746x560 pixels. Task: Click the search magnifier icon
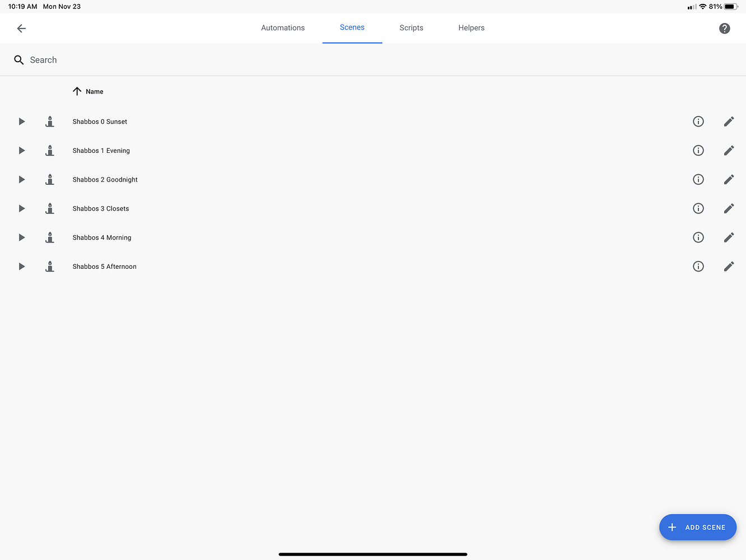click(x=18, y=59)
